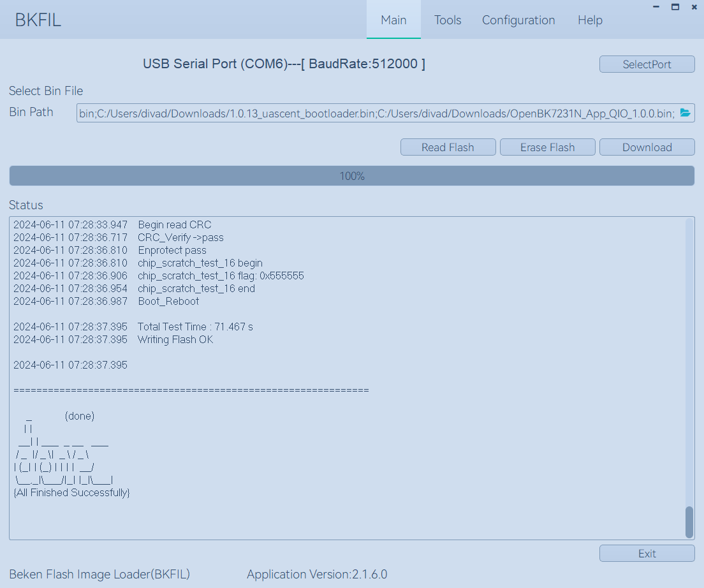Click the SelectPort button
The height and width of the screenshot is (588, 704).
click(647, 64)
